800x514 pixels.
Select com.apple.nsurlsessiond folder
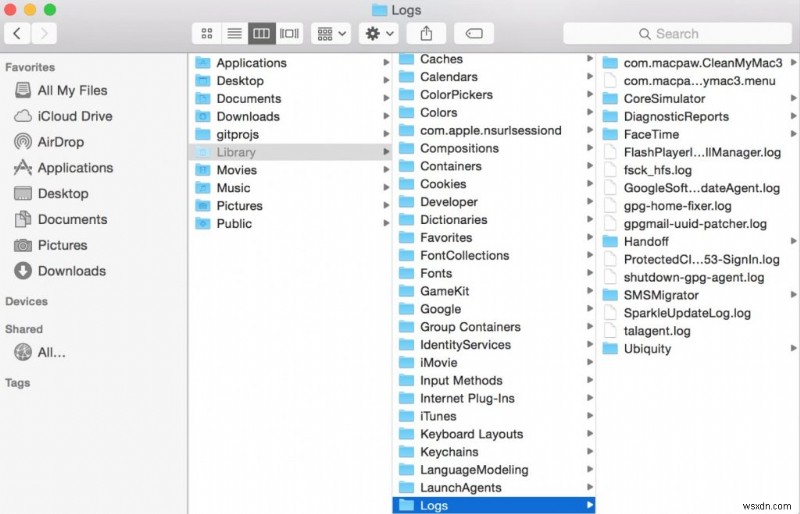pyautogui.click(x=494, y=130)
